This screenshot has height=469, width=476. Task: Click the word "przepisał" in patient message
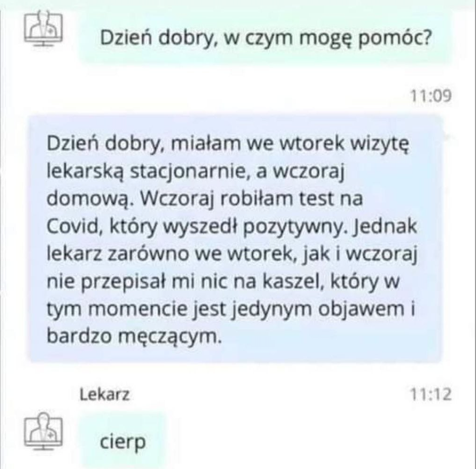coord(124,282)
